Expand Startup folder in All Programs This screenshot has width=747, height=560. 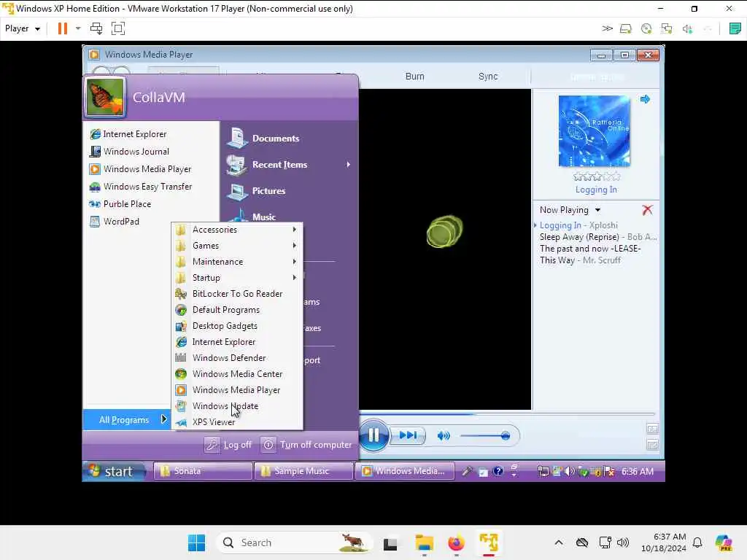237,278
